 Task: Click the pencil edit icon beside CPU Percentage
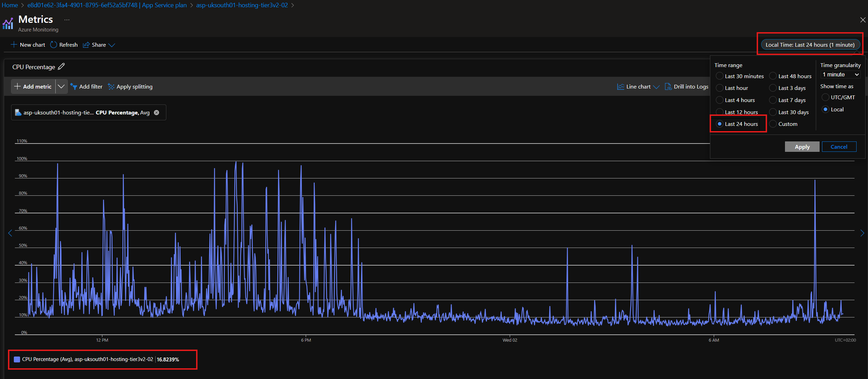[61, 66]
